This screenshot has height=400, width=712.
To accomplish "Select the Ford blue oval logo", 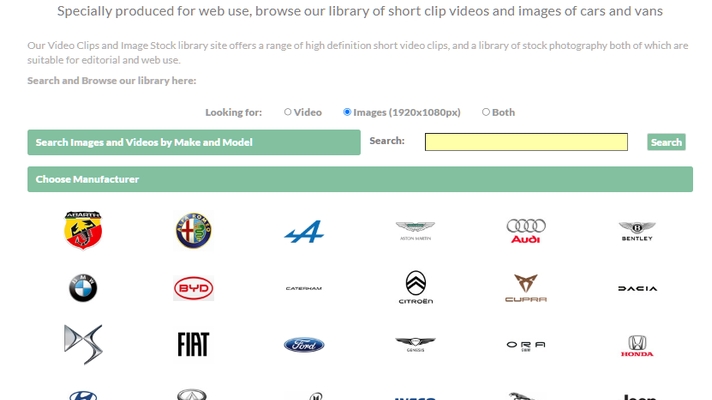I will (304, 345).
